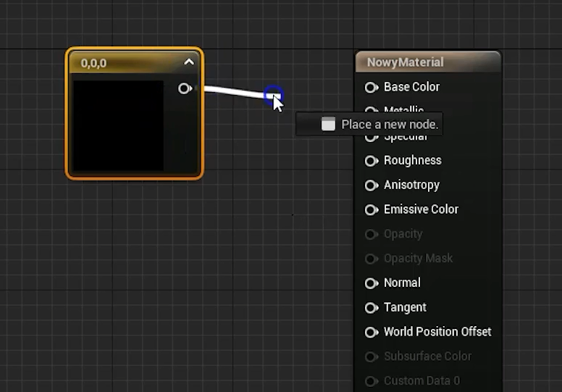Collapse the 0,0,0 node preview with the chevron
This screenshot has height=392, width=562.
[189, 62]
